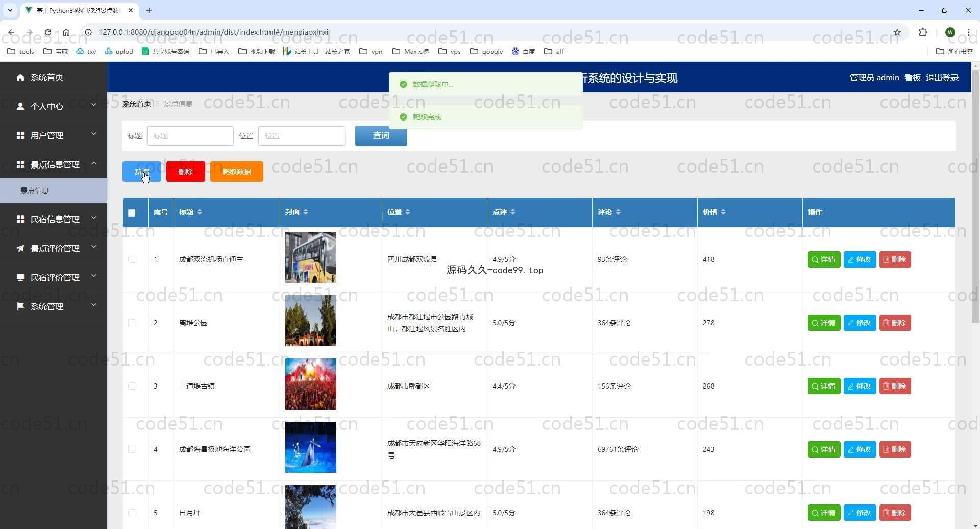This screenshot has width=980, height=529.
Task: Bookmark this page with the star icon
Action: pos(897,32)
